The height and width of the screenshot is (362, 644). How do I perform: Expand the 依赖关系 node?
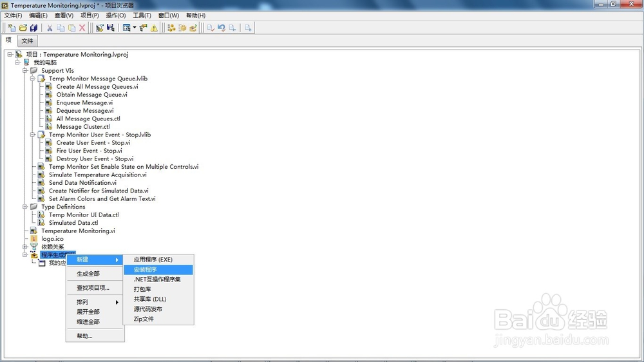click(25, 247)
